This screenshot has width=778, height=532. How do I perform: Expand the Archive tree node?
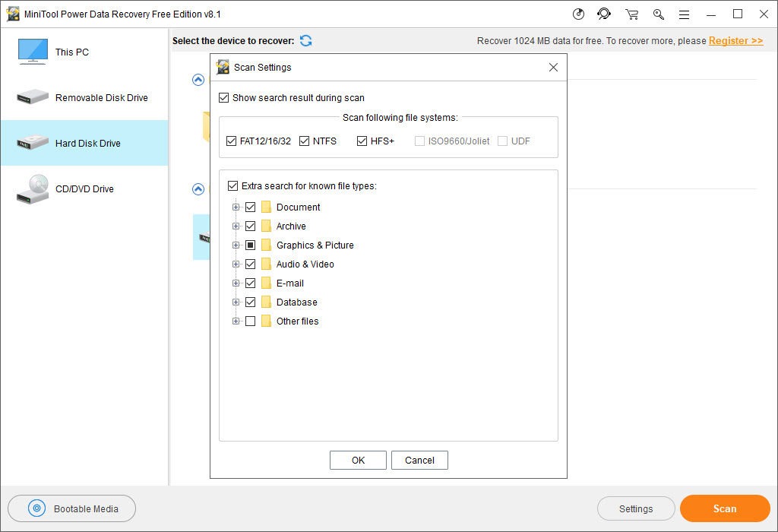coord(236,226)
